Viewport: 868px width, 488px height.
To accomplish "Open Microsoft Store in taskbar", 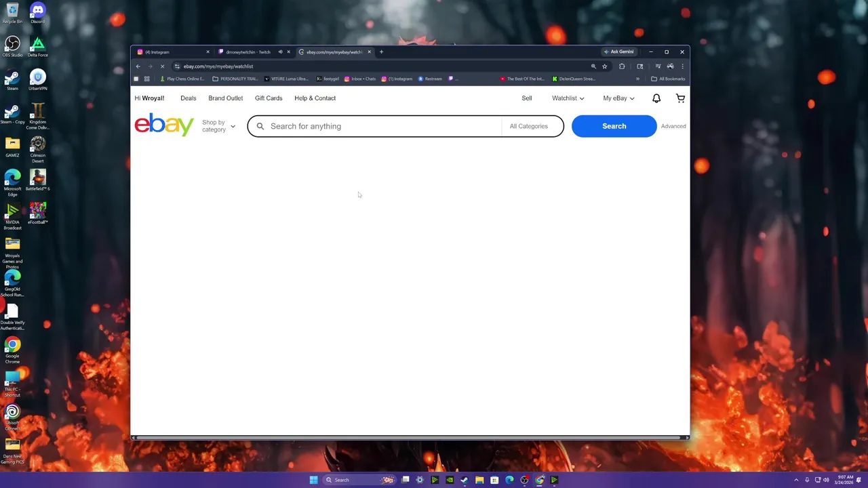I will [x=494, y=480].
